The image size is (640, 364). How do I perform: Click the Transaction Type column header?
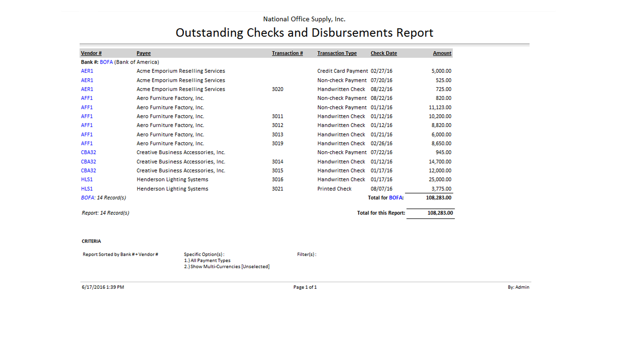[x=337, y=53]
